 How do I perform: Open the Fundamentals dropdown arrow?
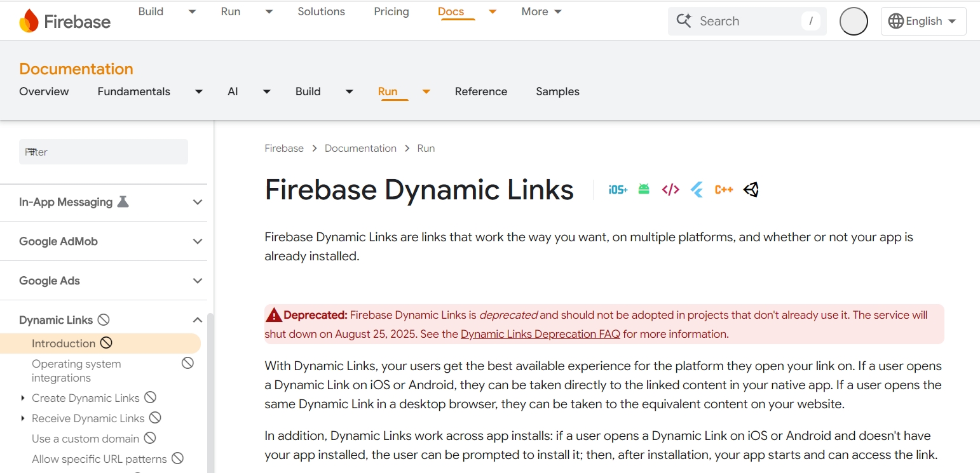click(x=199, y=91)
